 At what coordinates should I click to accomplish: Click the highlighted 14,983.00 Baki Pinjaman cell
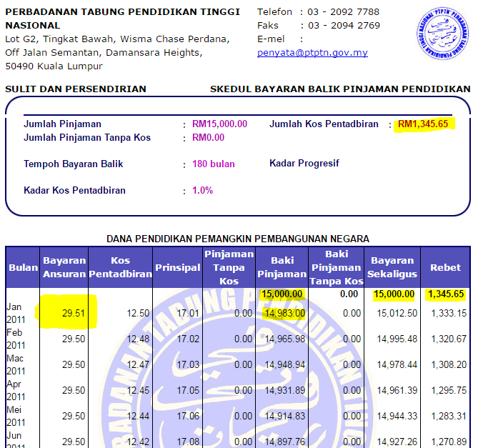285,314
